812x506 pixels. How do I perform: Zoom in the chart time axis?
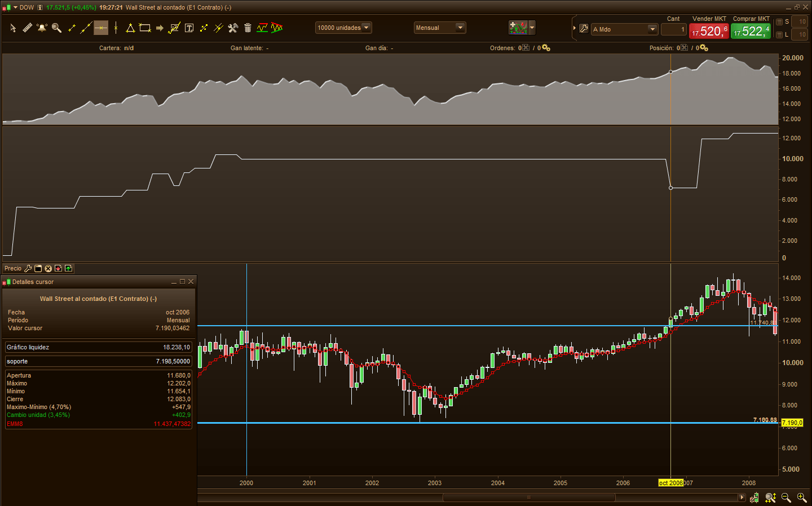(801, 498)
